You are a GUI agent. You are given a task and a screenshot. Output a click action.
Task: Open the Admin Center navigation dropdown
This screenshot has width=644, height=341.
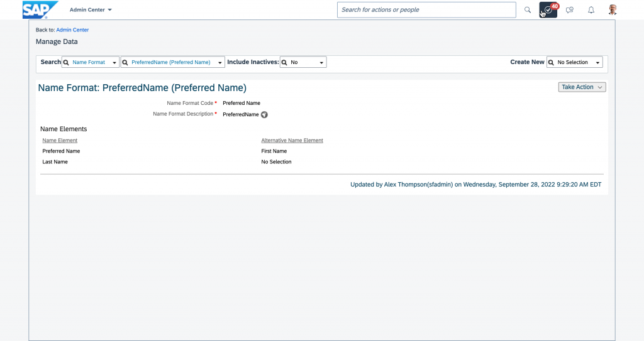point(91,10)
